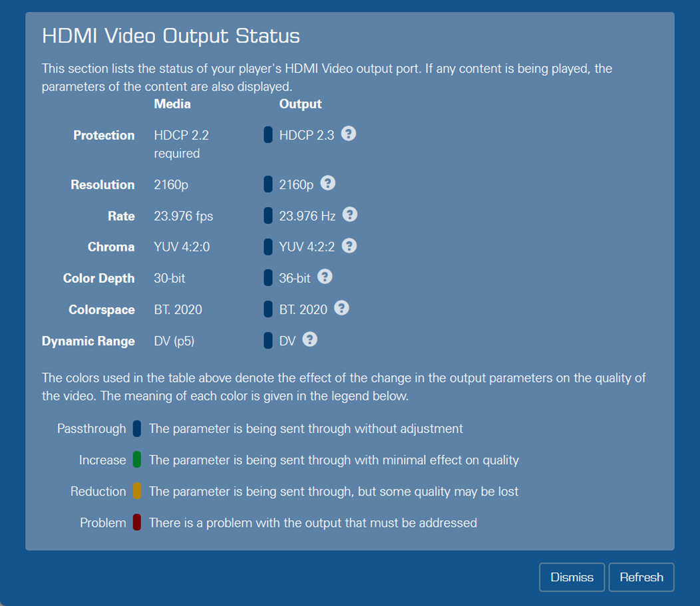Refresh the HDMI output status
700x606 pixels.
(641, 577)
